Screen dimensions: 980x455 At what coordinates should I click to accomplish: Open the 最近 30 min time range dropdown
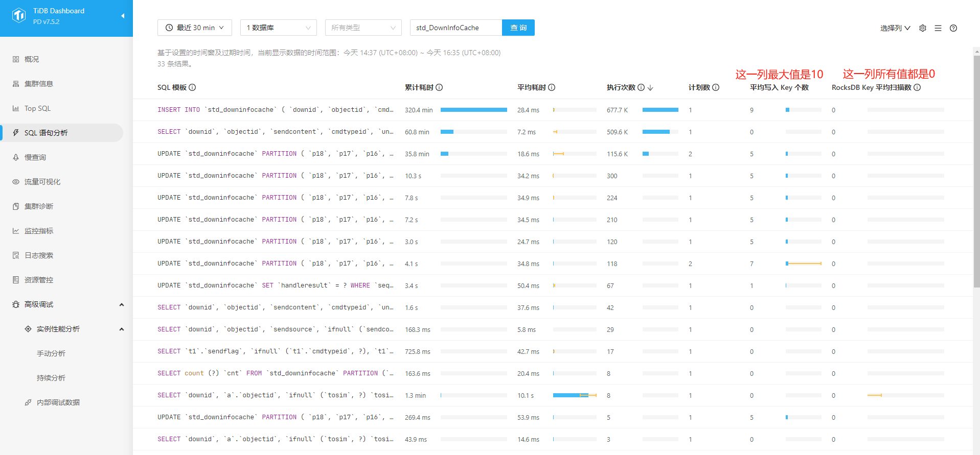point(195,28)
